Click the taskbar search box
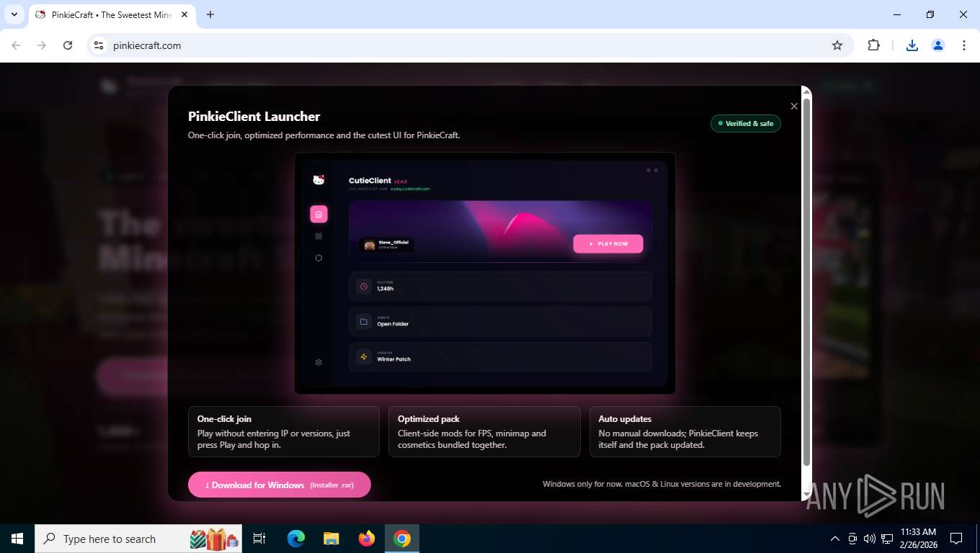The width and height of the screenshot is (980, 553). pyautogui.click(x=140, y=539)
